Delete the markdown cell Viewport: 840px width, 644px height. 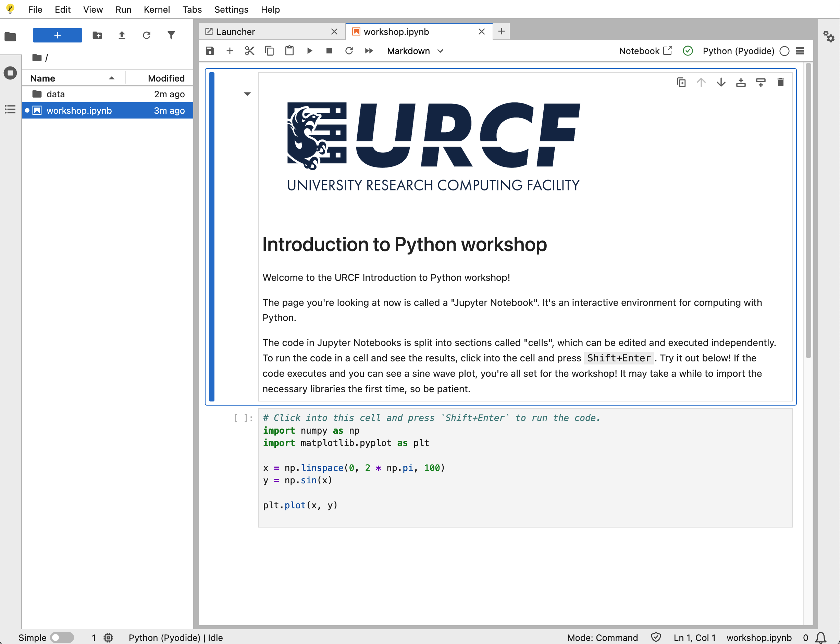[781, 82]
